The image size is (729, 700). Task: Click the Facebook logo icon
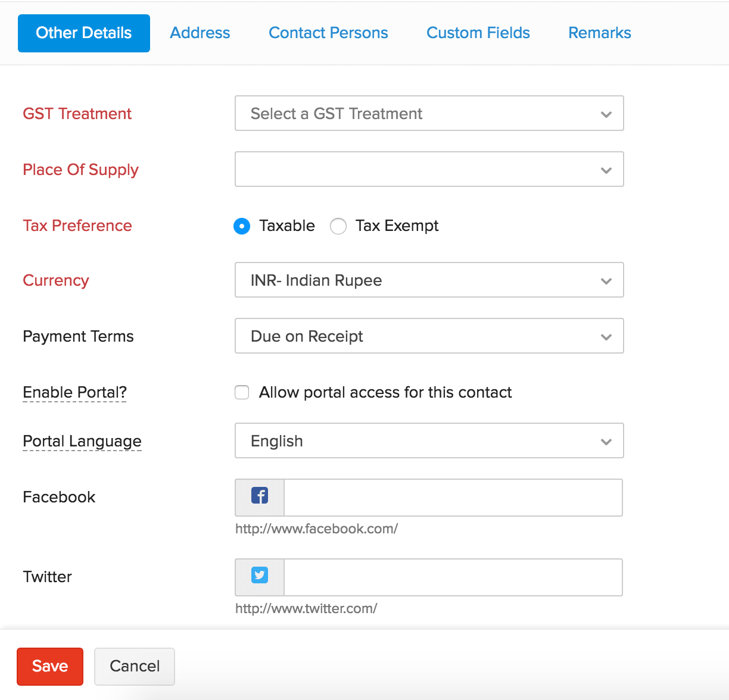pyautogui.click(x=260, y=496)
